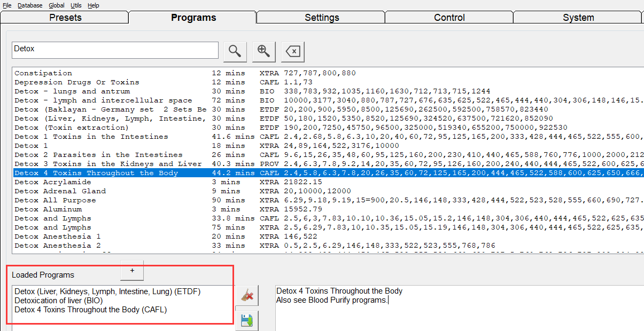This screenshot has width=644, height=331.
Task: Click the magnifier search icon
Action: [x=235, y=51]
